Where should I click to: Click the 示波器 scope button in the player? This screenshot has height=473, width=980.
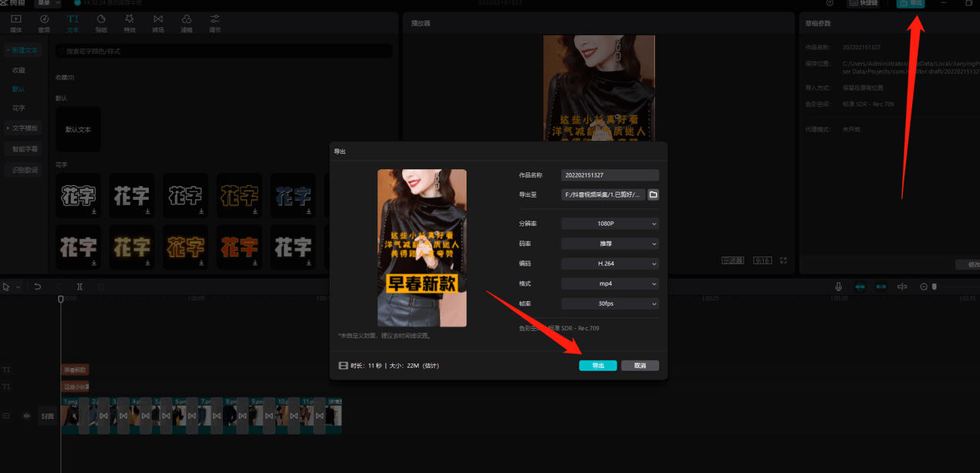coord(733,261)
